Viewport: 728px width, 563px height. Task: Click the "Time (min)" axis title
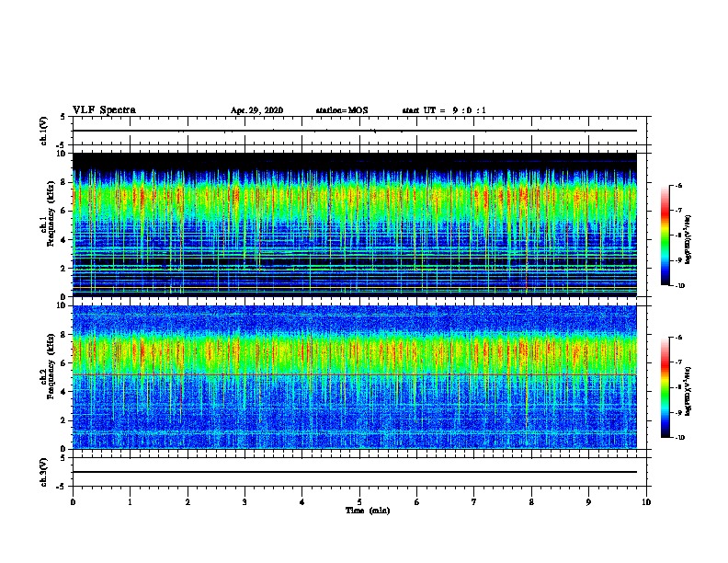tap(368, 511)
